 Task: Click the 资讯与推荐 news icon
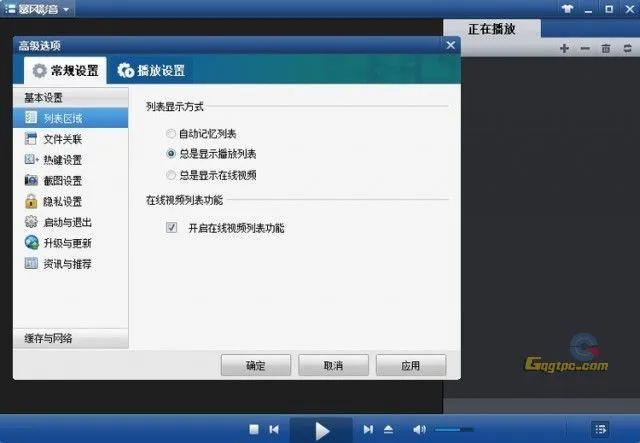click(31, 263)
